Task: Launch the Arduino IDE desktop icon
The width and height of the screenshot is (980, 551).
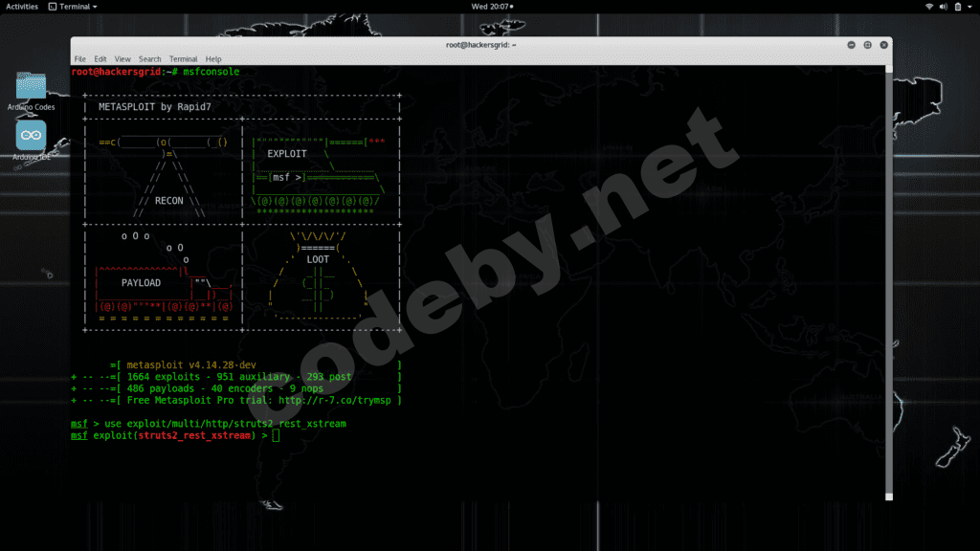Action: tap(31, 142)
